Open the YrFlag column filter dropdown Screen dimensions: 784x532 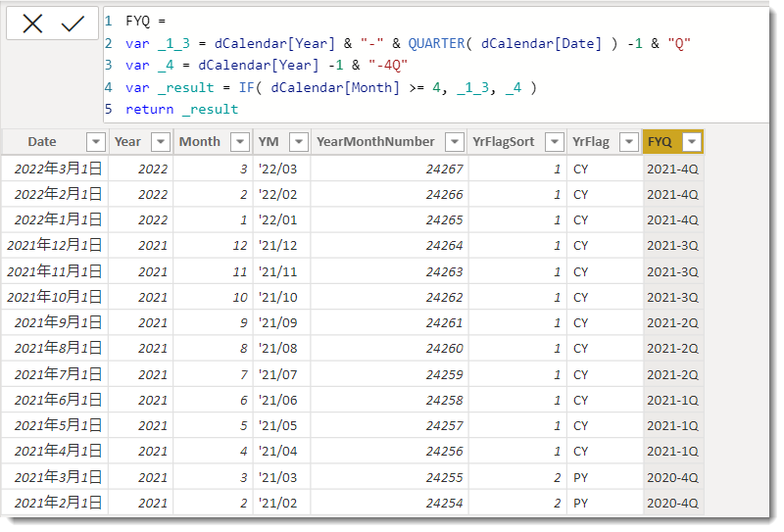[x=629, y=142]
